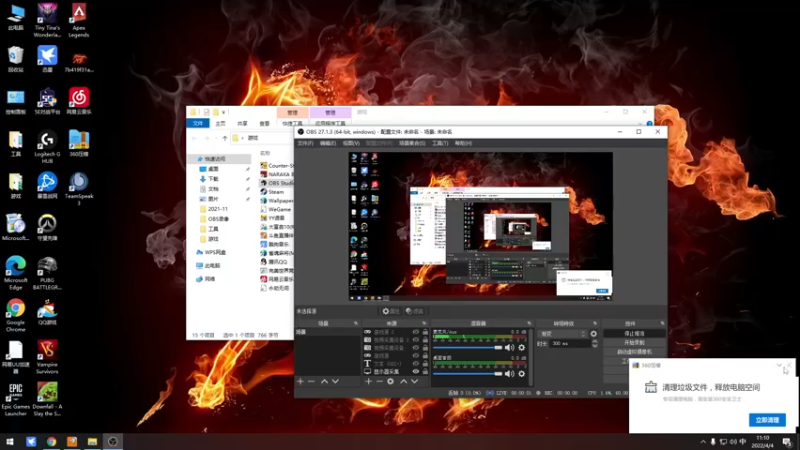Adjust the Mic/Aux volume slider
The height and width of the screenshot is (450, 800).
click(x=467, y=347)
